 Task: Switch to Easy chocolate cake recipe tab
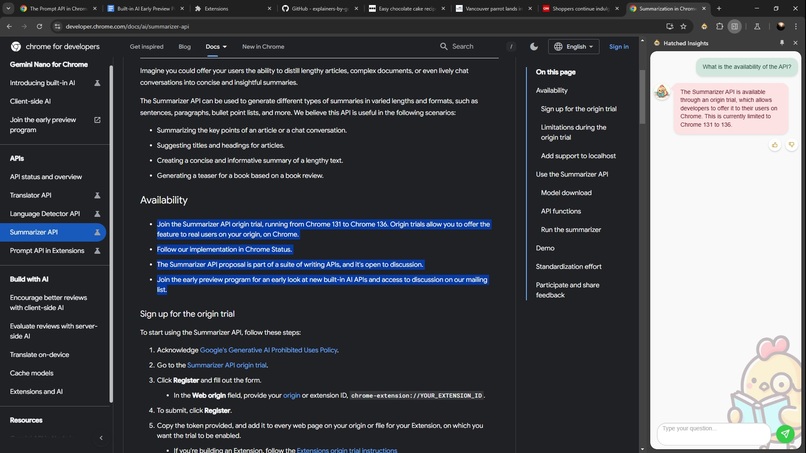406,8
